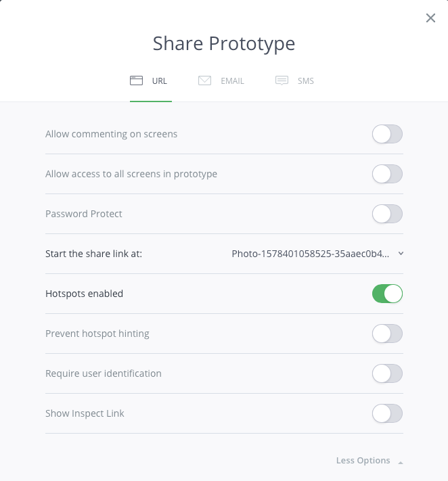Collapse settings with Less Options
Viewport: 448px width, 481px height.
point(363,461)
